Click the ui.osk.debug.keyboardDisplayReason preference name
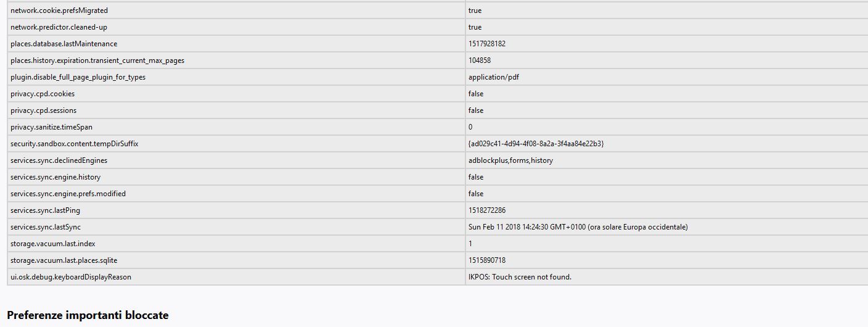868x327 pixels. point(71,277)
